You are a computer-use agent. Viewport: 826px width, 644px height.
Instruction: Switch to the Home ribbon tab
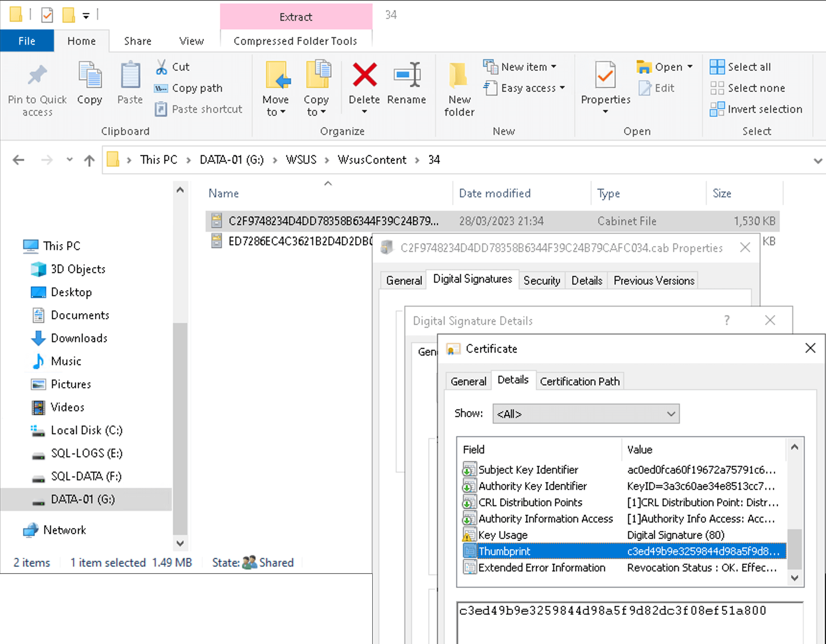coord(82,41)
